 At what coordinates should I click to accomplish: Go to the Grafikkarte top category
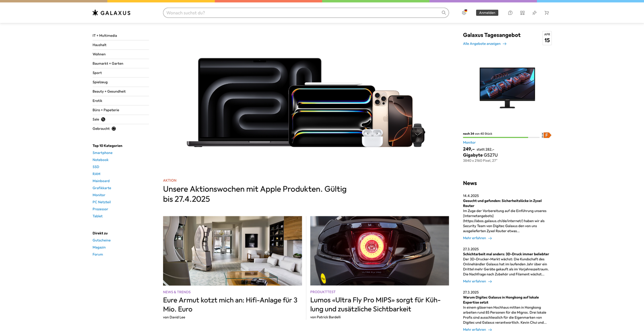click(102, 188)
